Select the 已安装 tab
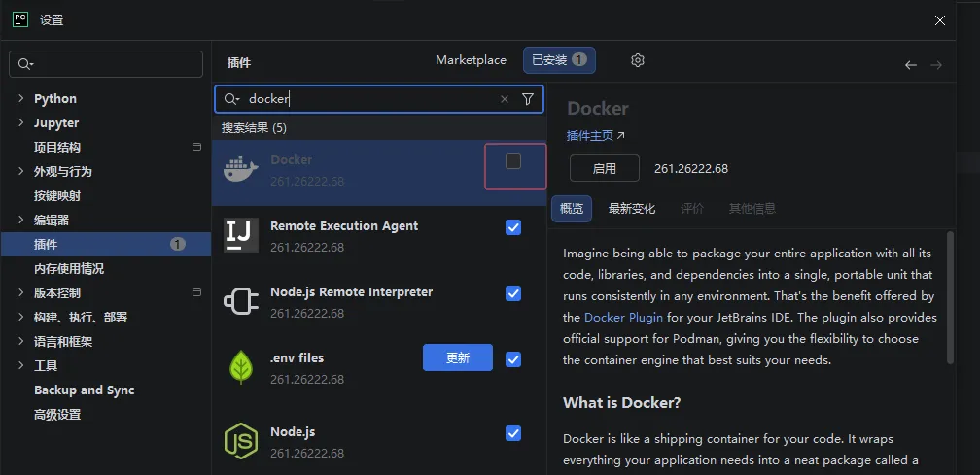 coord(559,60)
